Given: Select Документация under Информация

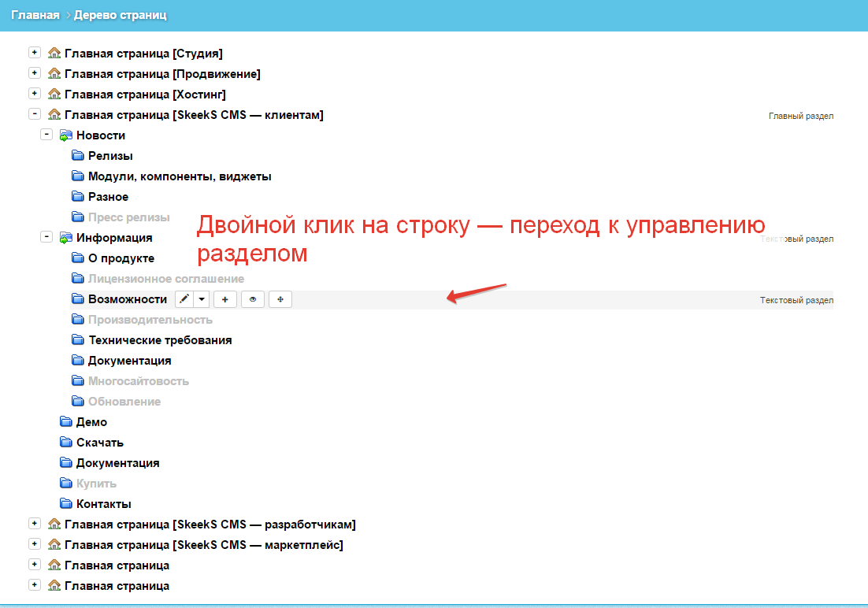Looking at the screenshot, I should coord(129,361).
